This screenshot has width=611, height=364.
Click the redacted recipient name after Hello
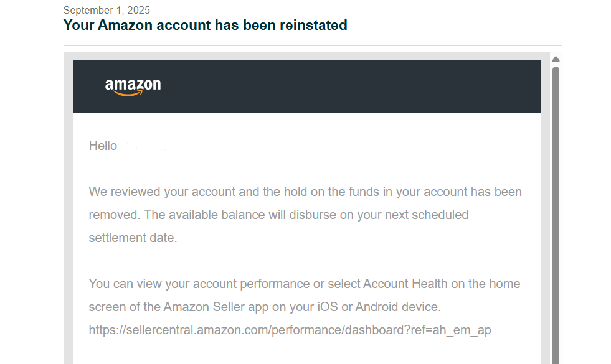pos(153,146)
